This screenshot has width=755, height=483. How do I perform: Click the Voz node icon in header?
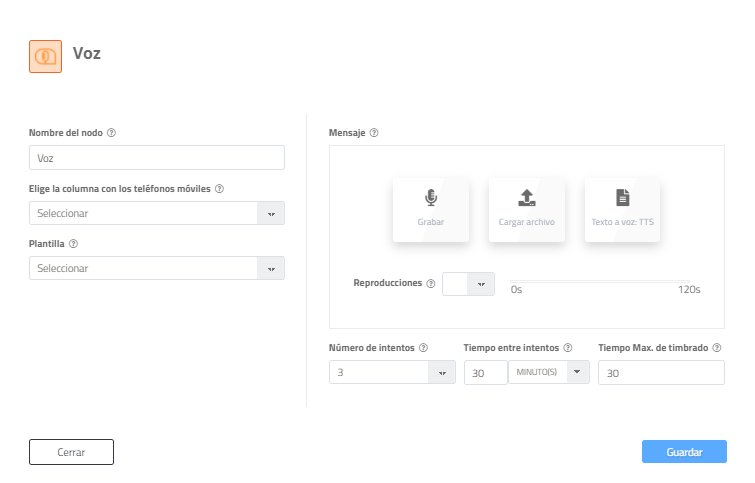click(x=46, y=57)
